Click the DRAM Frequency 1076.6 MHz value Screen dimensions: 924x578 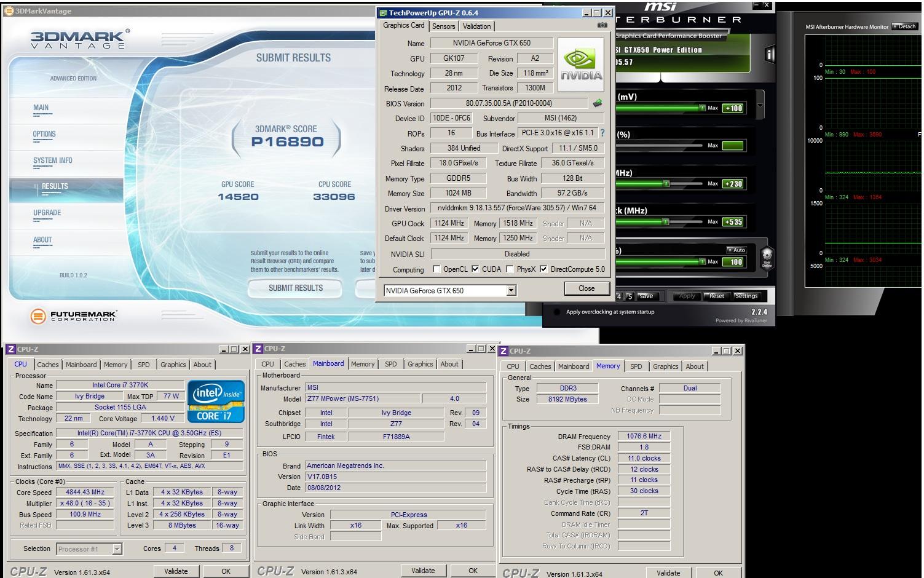(644, 436)
